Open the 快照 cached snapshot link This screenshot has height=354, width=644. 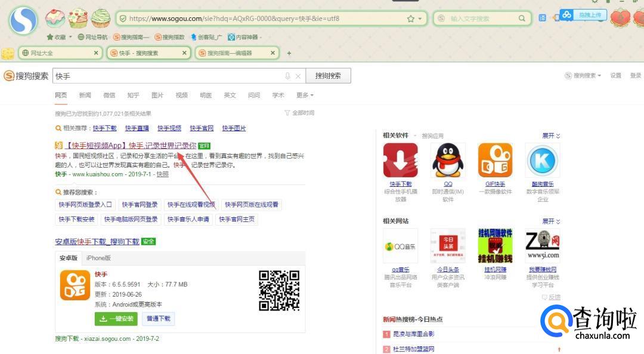click(x=163, y=174)
